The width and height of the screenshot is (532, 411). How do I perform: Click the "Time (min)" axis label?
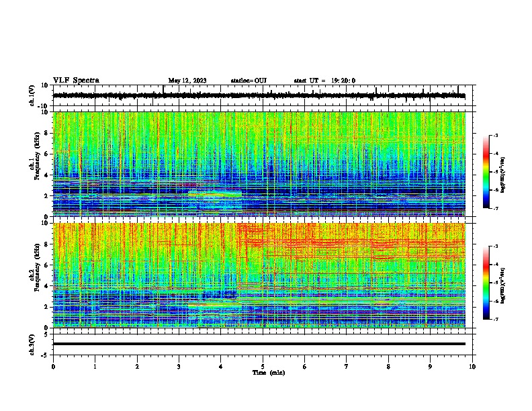point(269,373)
